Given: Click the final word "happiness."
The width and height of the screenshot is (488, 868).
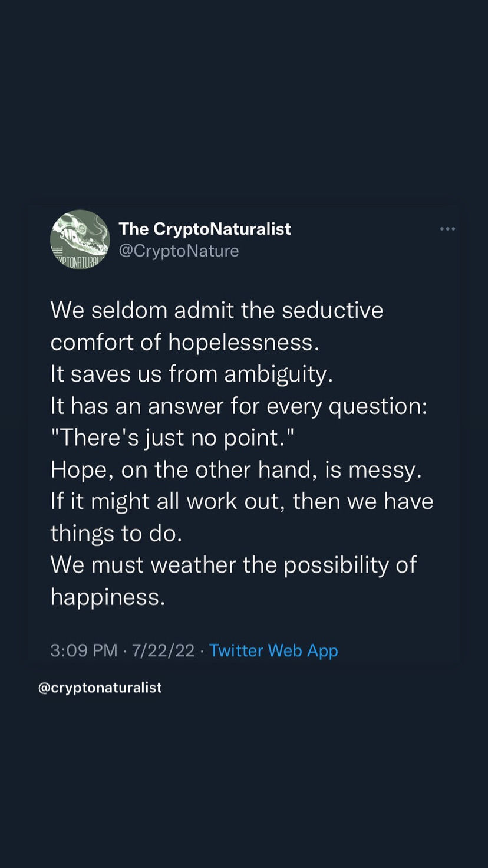Looking at the screenshot, I should tap(108, 597).
